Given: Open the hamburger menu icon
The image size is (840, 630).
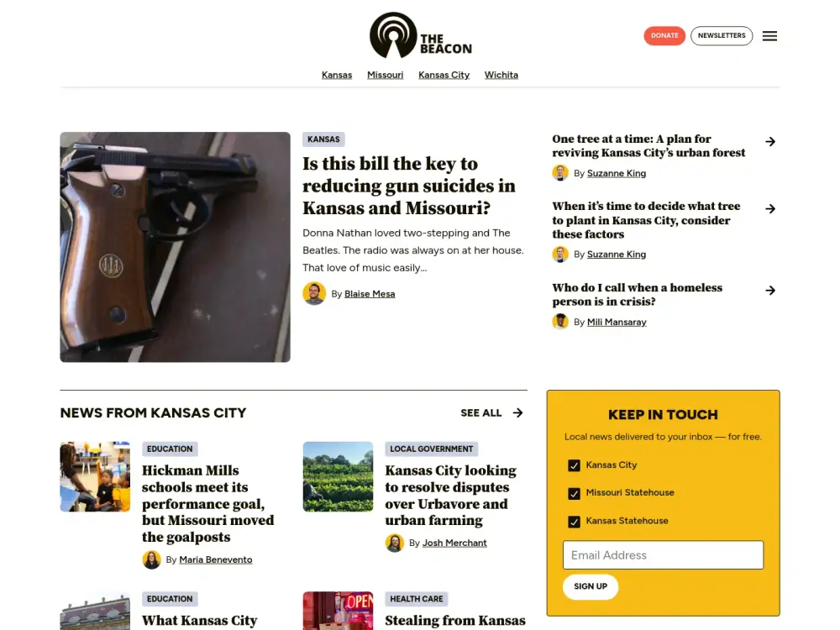Looking at the screenshot, I should 769,36.
